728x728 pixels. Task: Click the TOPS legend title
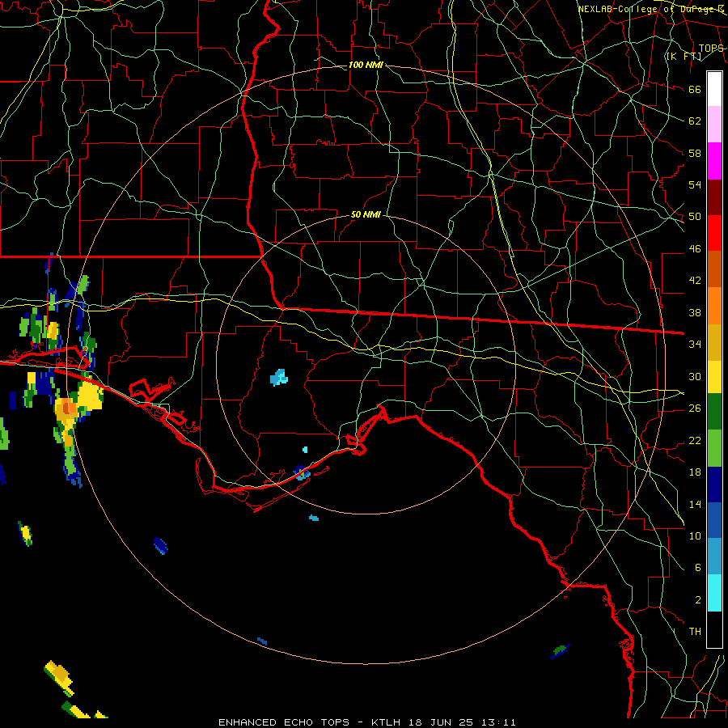[711, 48]
